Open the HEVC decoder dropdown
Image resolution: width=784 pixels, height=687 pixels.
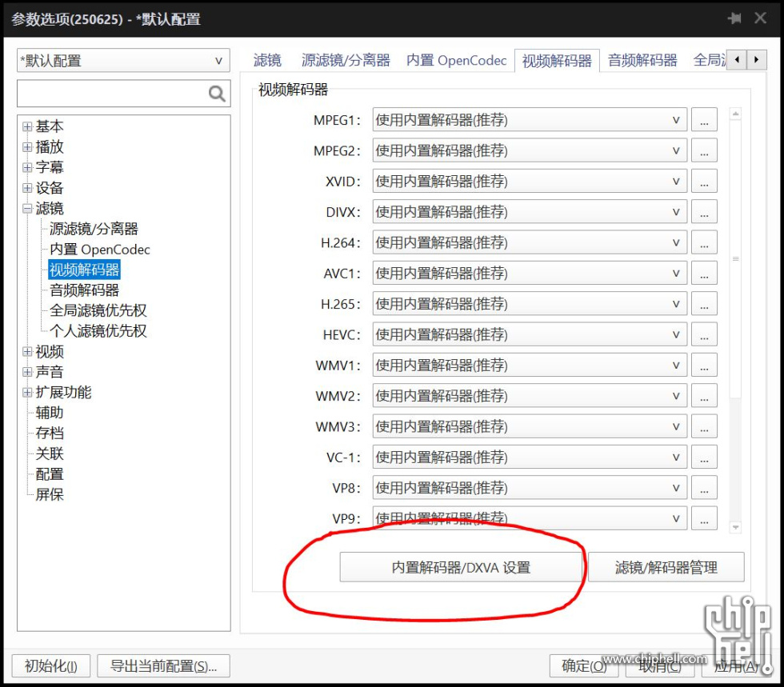tap(530, 334)
